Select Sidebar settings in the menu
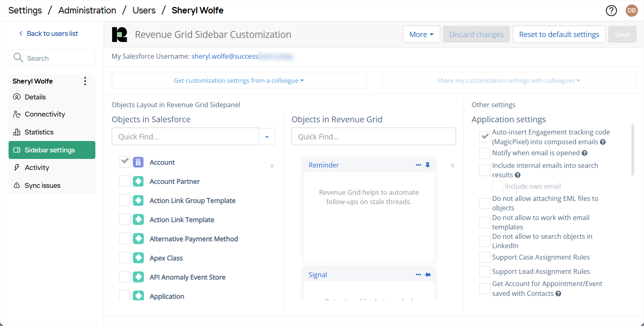Screen dimensions: 644x326 [52, 150]
